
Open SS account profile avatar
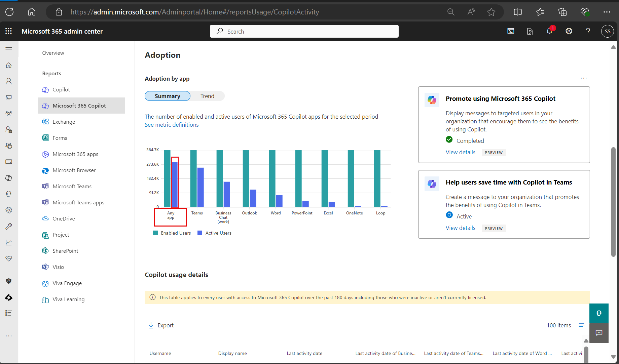pyautogui.click(x=608, y=31)
